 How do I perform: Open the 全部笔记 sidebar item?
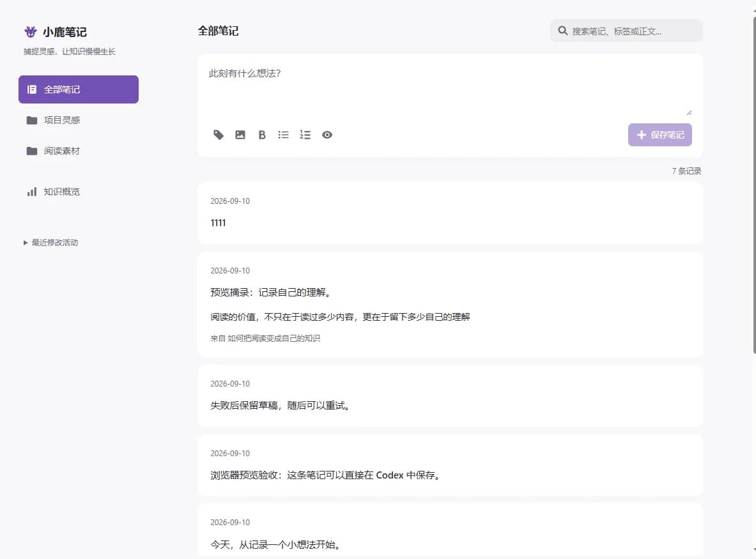79,89
